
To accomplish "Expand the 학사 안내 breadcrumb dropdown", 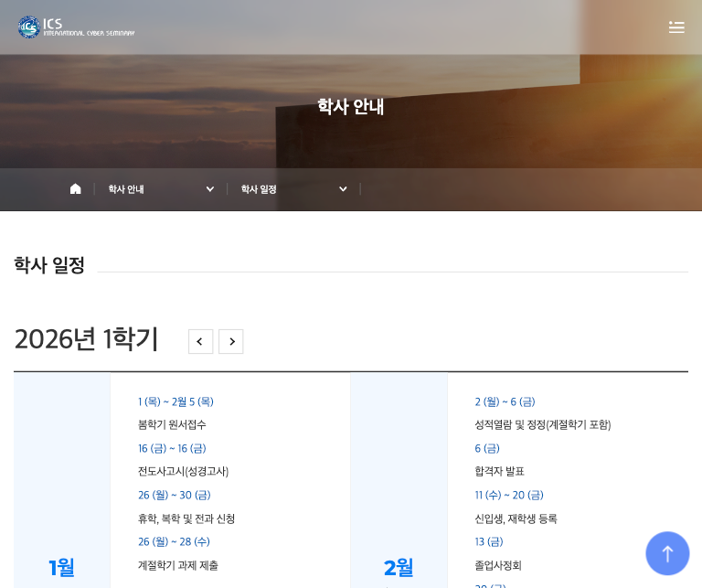I will (161, 189).
